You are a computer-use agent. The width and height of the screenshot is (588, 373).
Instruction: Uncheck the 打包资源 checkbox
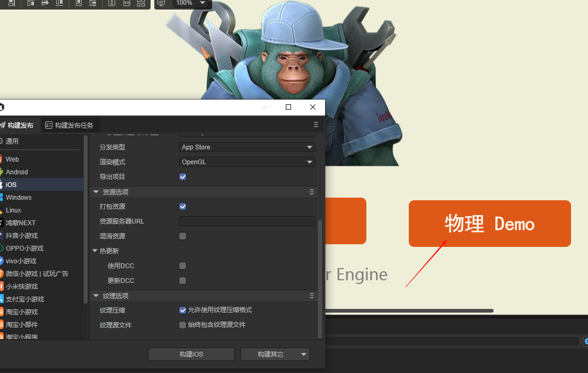[182, 207]
